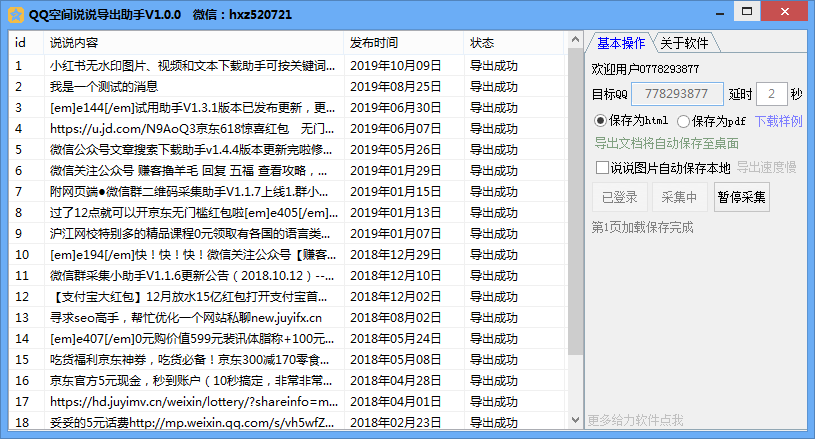Image resolution: width=815 pixels, height=439 pixels.
Task: Select row with https://hd.juyimv.cn/weixin/lottery
Action: (286, 402)
